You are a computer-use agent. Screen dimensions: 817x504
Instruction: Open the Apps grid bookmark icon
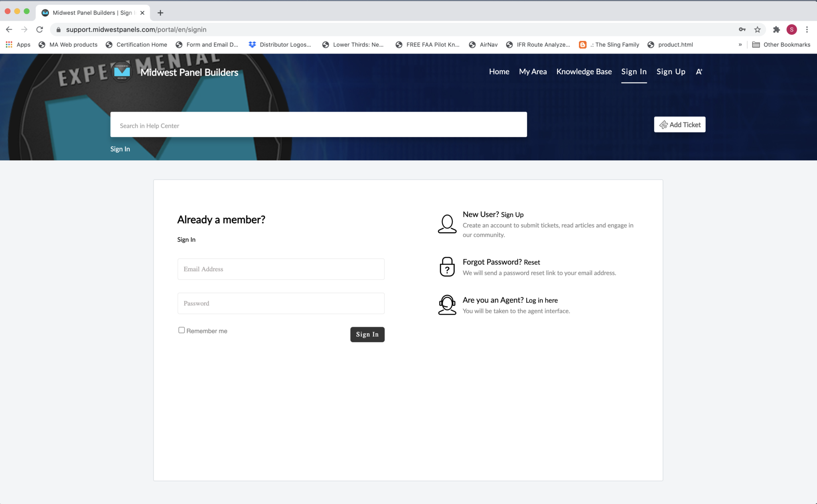pyautogui.click(x=9, y=45)
